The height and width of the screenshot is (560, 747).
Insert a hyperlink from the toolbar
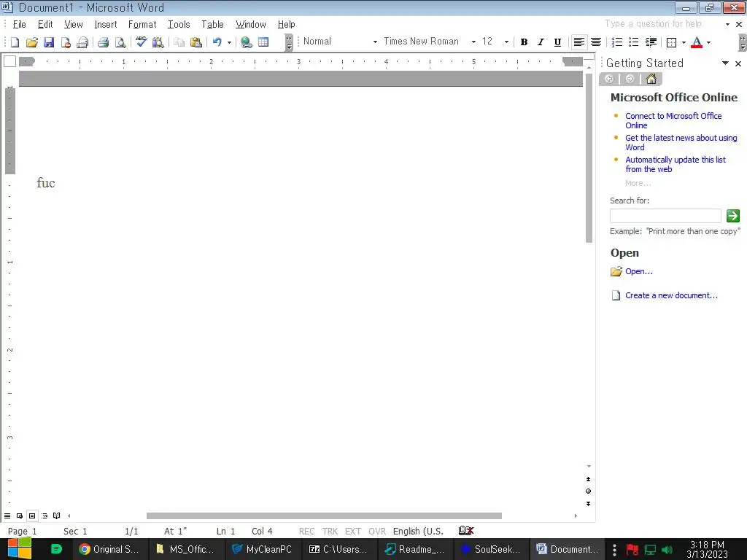tap(247, 42)
